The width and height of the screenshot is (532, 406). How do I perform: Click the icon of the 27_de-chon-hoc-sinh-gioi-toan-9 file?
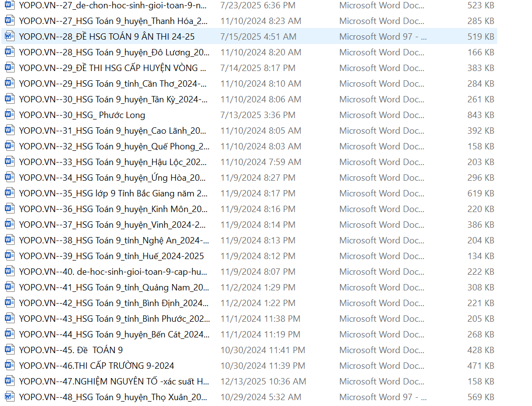(x=9, y=5)
